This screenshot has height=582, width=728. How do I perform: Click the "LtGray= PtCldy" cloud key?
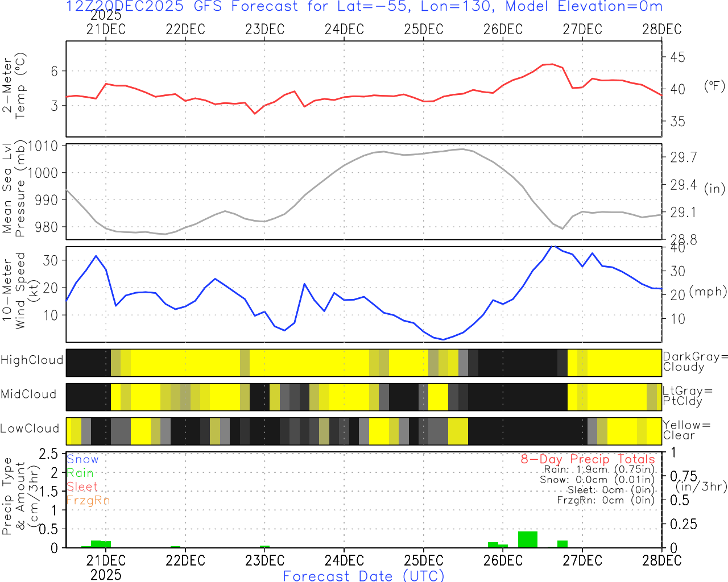[687, 396]
